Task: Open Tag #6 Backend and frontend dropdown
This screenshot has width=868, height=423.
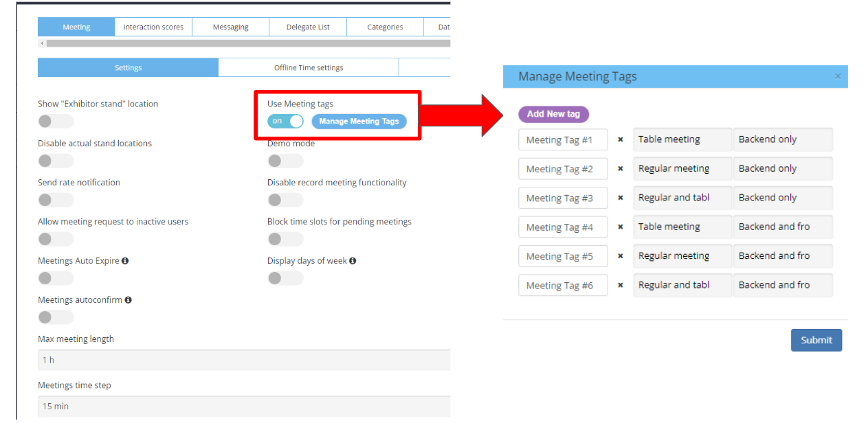Action: click(783, 286)
